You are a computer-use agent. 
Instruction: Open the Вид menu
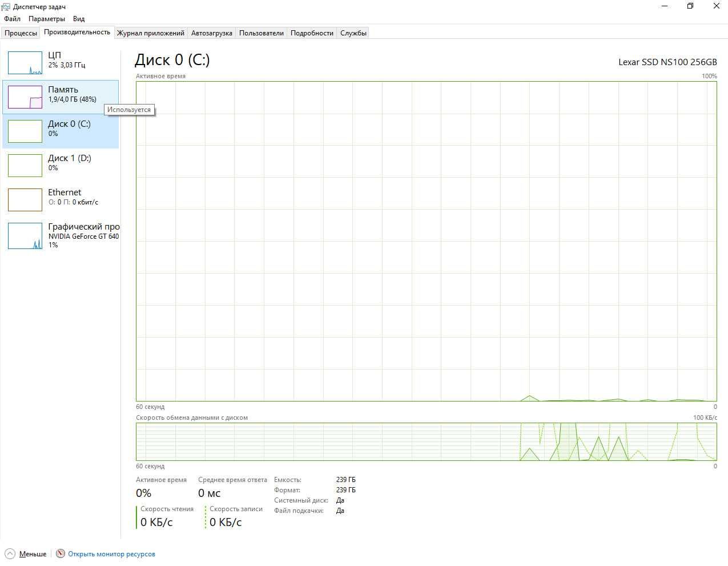pyautogui.click(x=79, y=19)
